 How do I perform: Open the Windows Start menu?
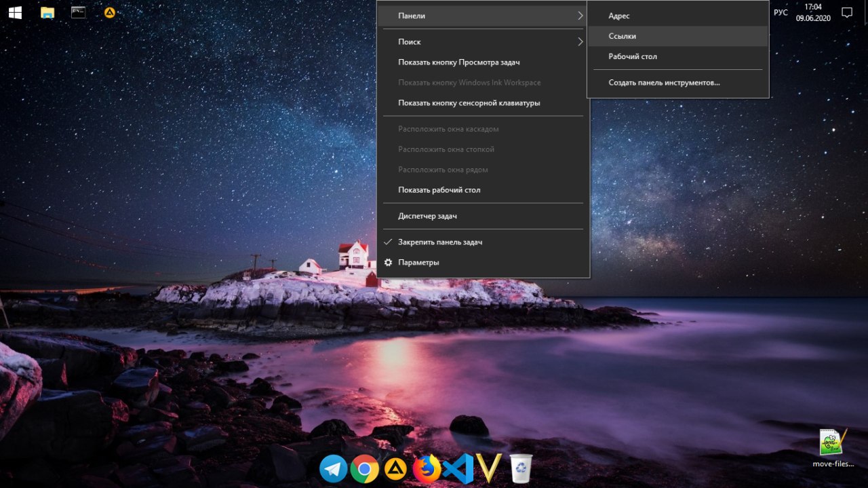click(x=14, y=12)
